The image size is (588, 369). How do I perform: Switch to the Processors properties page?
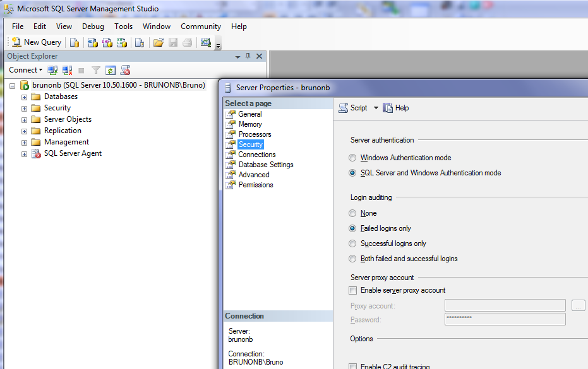(255, 134)
